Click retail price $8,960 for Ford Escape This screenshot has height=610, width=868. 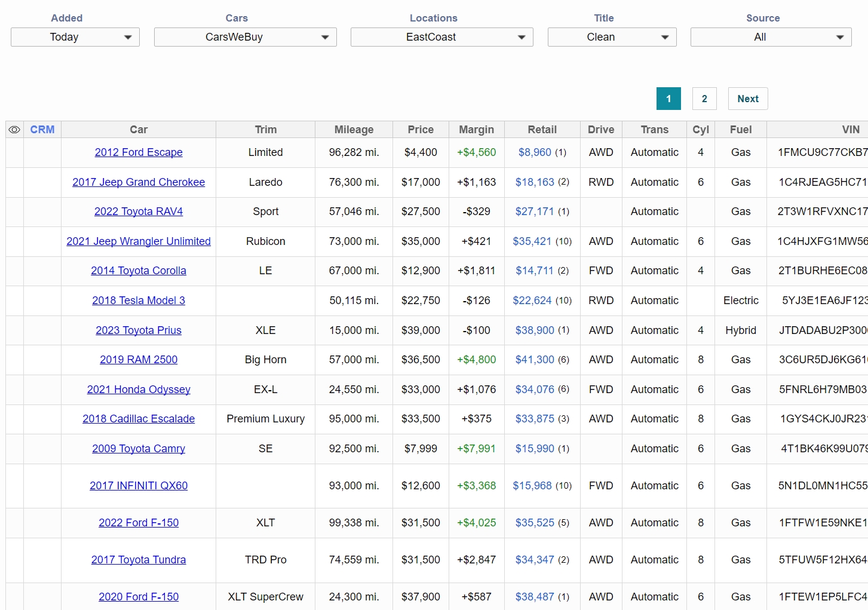(535, 152)
